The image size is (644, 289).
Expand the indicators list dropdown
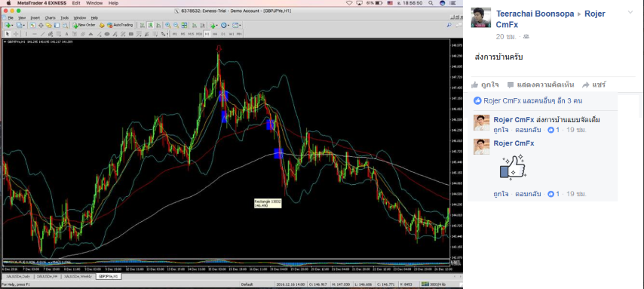[x=217, y=26]
